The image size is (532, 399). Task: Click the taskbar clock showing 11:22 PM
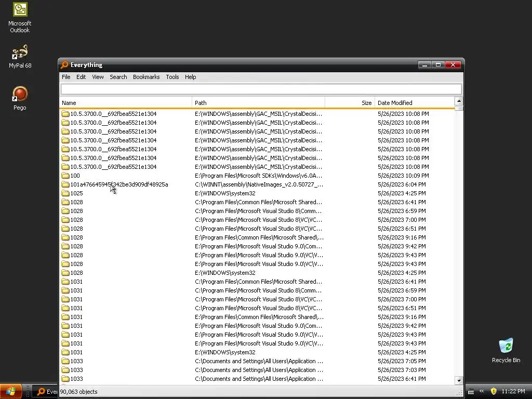pyautogui.click(x=513, y=391)
